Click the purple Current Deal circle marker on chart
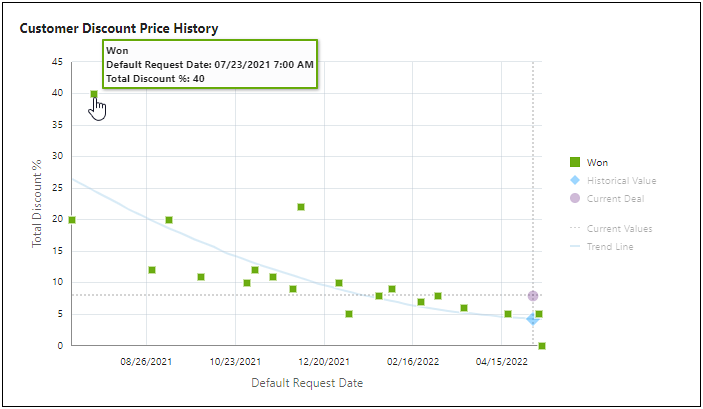 (x=533, y=296)
